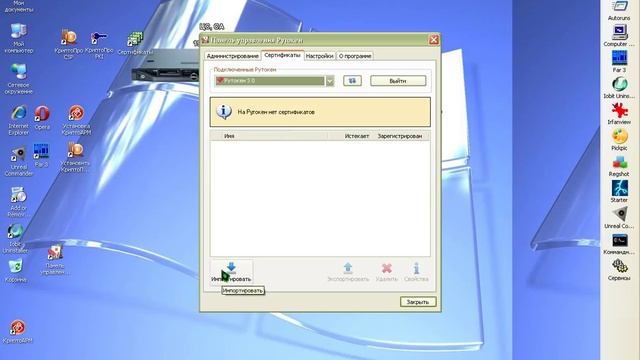Open the connected Рутокен dropdown arrow
Screen dimensions: 640x360
330,81
